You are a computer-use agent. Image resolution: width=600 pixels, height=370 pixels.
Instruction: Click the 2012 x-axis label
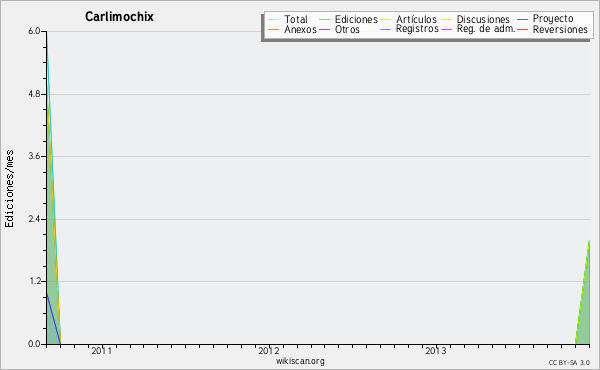[269, 350]
